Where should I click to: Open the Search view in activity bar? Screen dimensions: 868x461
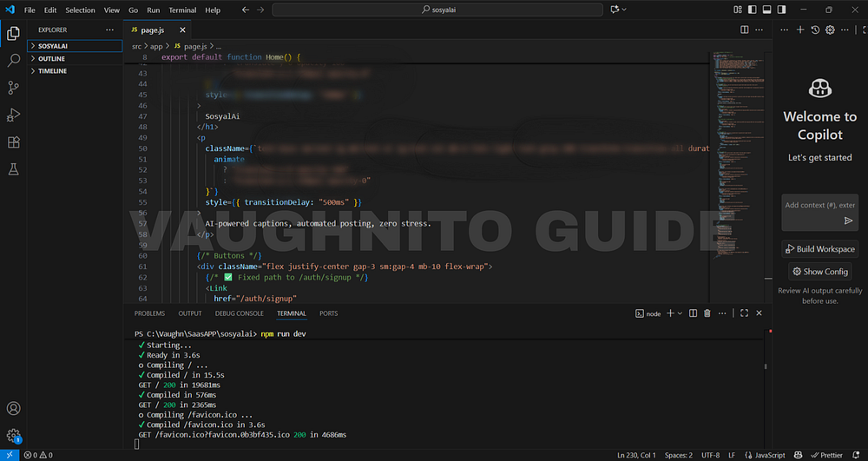point(13,60)
